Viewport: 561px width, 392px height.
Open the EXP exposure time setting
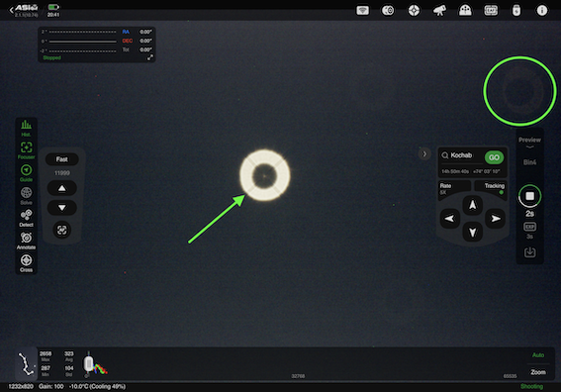[x=530, y=230]
